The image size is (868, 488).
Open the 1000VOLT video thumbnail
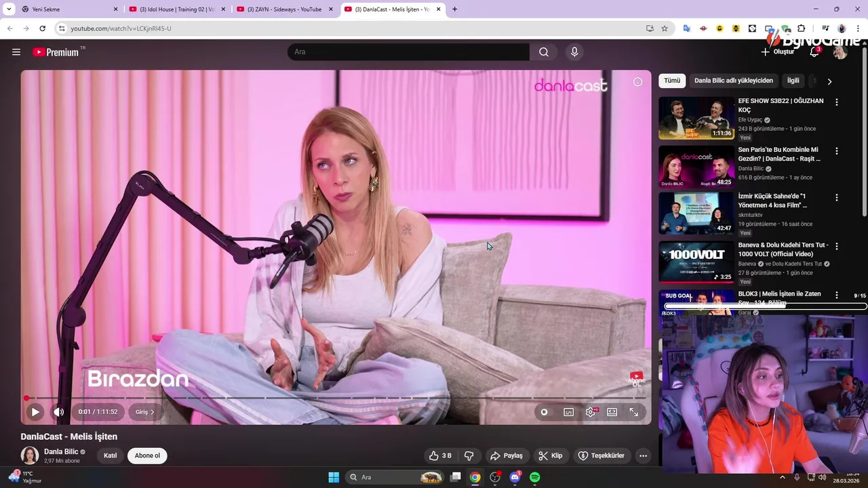click(x=696, y=262)
